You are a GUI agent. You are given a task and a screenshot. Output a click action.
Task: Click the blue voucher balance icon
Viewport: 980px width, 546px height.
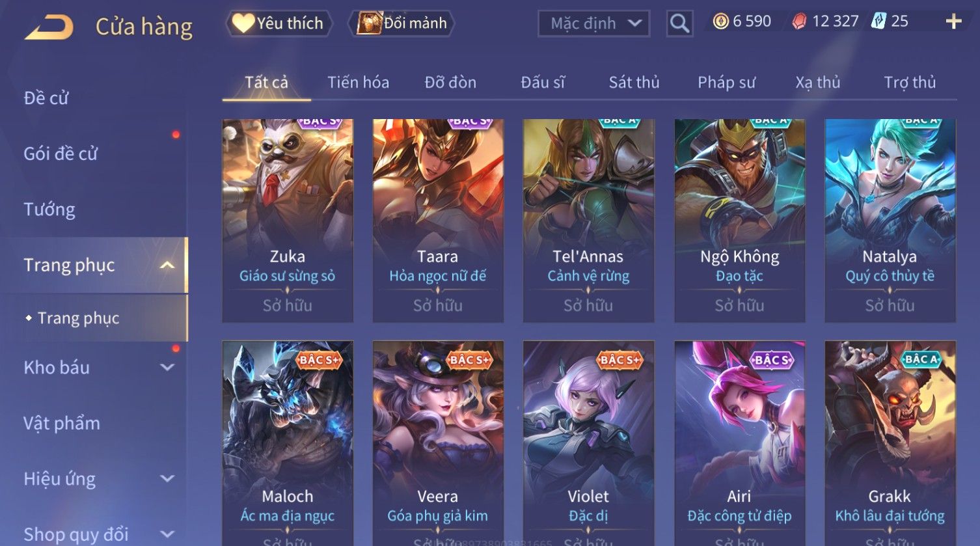[878, 21]
